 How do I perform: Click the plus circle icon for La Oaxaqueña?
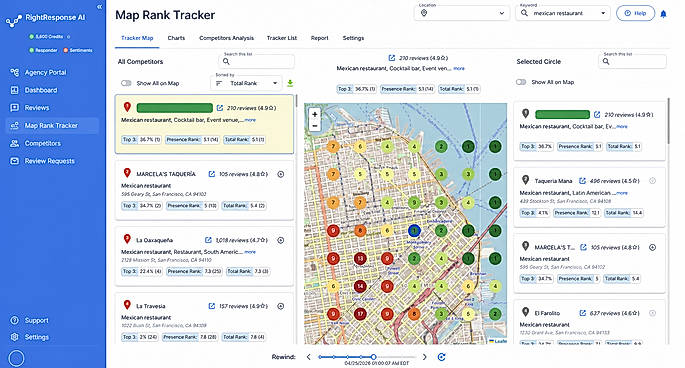(x=281, y=240)
